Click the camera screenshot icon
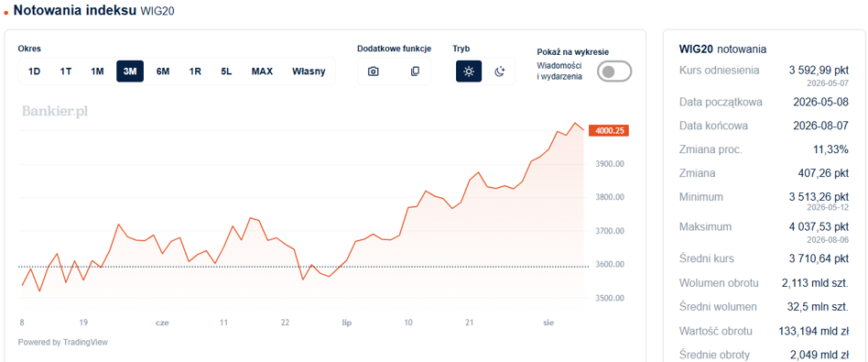868x362 pixels. click(x=374, y=71)
